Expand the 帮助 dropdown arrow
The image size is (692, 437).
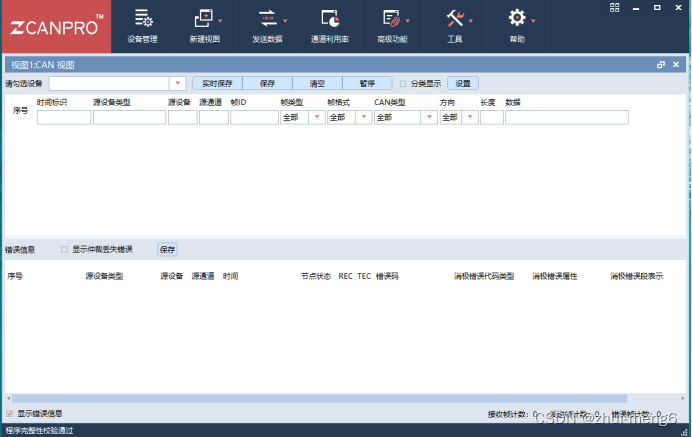point(533,21)
